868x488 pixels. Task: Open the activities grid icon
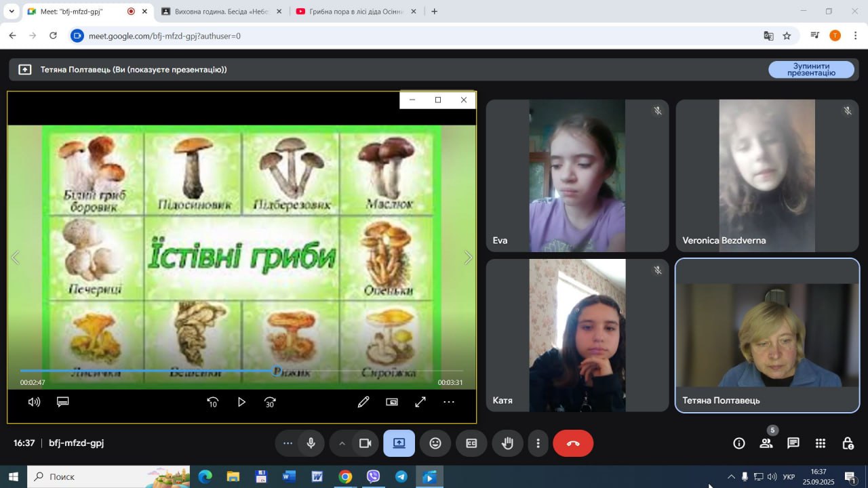[821, 443]
